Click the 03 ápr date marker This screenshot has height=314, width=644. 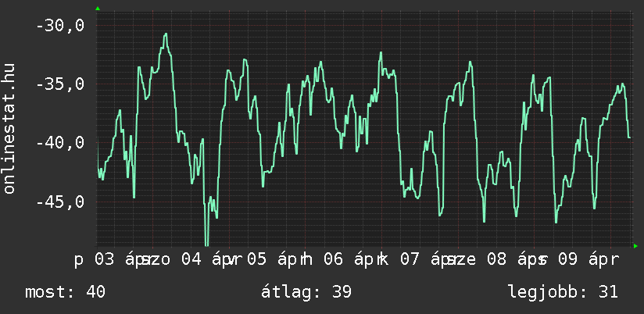[119, 259]
